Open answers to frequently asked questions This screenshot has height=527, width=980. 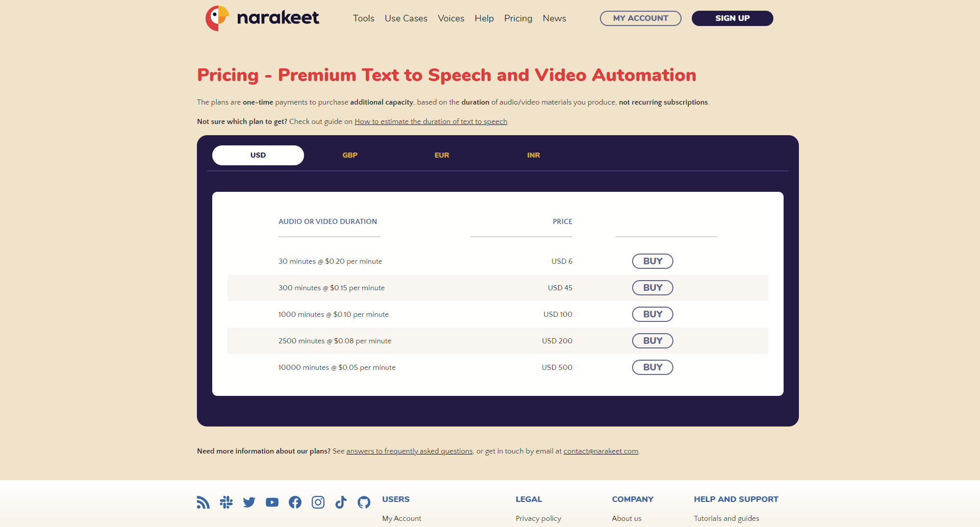pyautogui.click(x=409, y=451)
